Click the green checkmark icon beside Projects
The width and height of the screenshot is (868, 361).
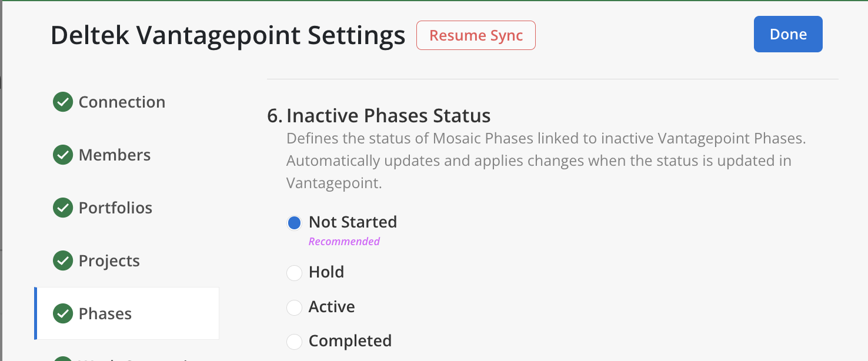pos(63,260)
